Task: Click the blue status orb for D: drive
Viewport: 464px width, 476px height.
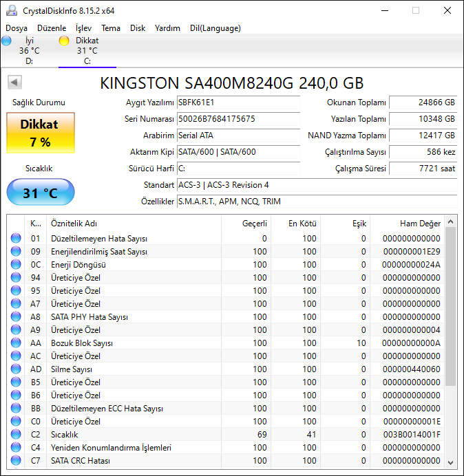Action: tap(6, 41)
